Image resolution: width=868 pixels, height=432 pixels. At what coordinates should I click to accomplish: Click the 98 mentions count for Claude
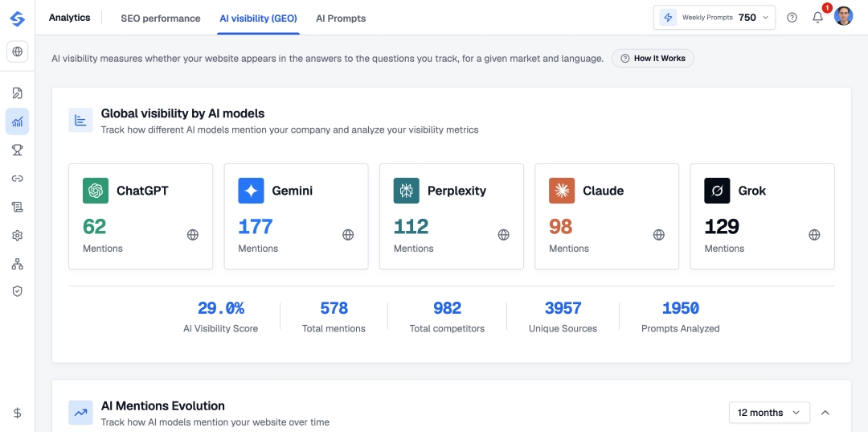pos(561,227)
